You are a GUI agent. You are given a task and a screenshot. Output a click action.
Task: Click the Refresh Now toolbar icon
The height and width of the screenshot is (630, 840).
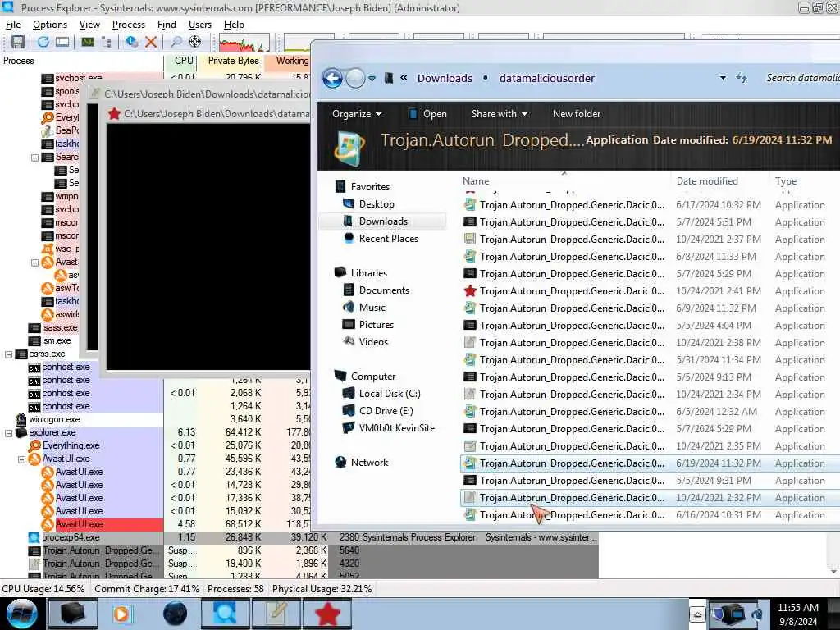click(43, 42)
